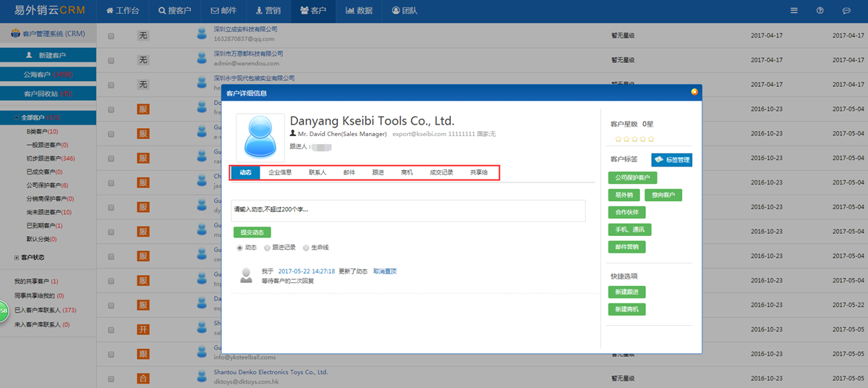Collapse the 全部客户 tree node

[17, 117]
